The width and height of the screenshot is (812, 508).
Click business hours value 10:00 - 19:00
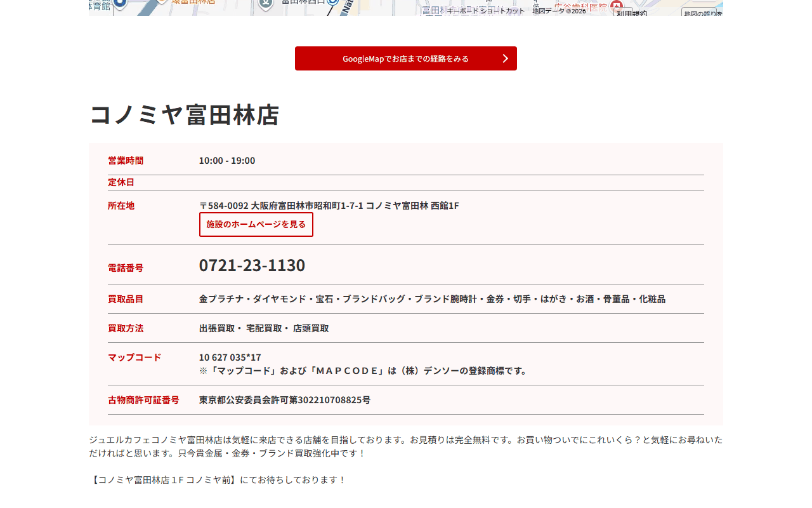click(x=227, y=161)
